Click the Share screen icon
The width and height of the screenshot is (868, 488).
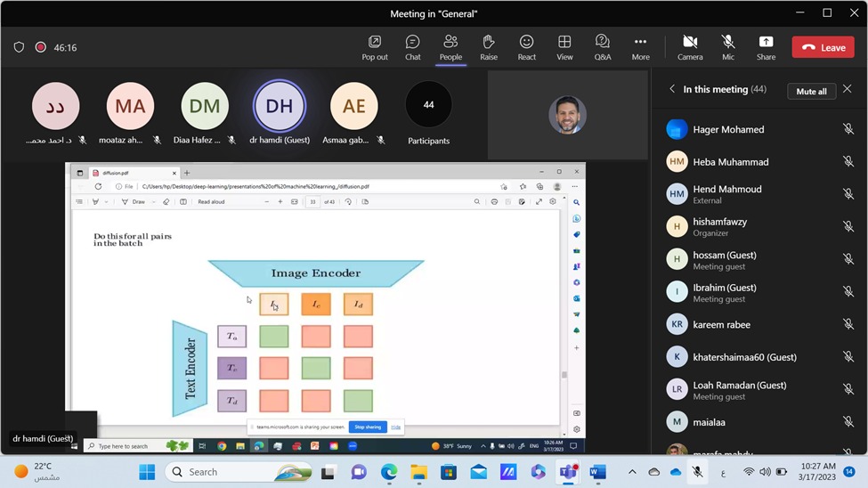(766, 47)
